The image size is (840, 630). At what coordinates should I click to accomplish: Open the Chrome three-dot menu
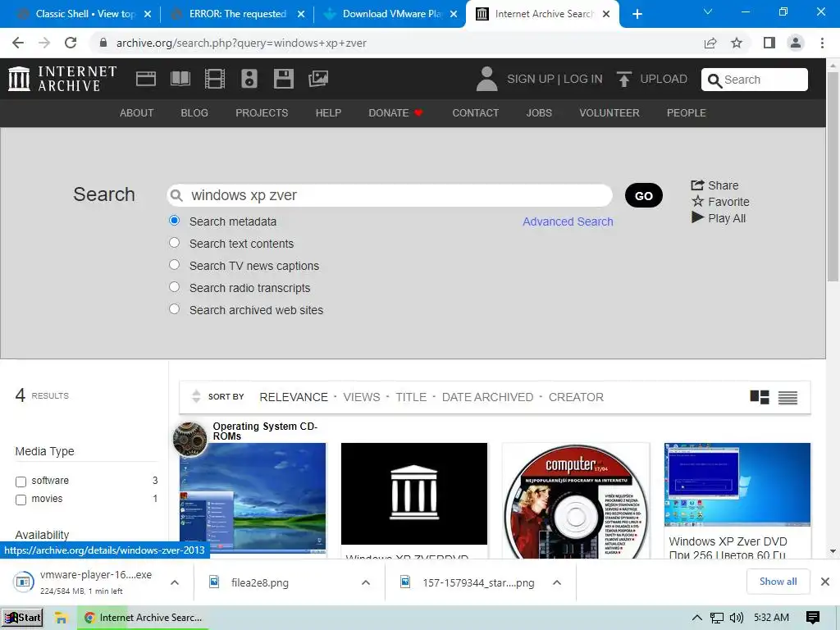click(822, 43)
